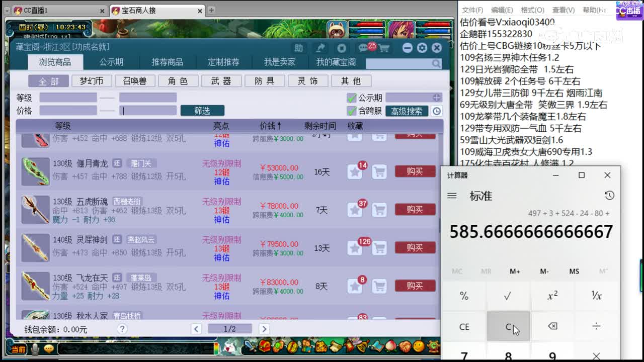Open Notepad's 查看(V) menu
Viewport: 644px width, 362px height.
point(563,10)
